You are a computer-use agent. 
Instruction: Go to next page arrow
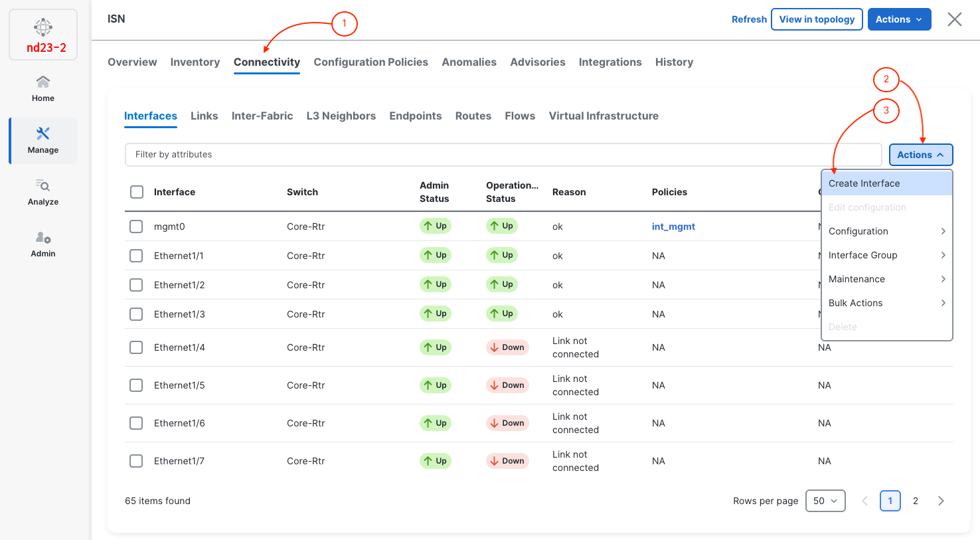coord(940,501)
